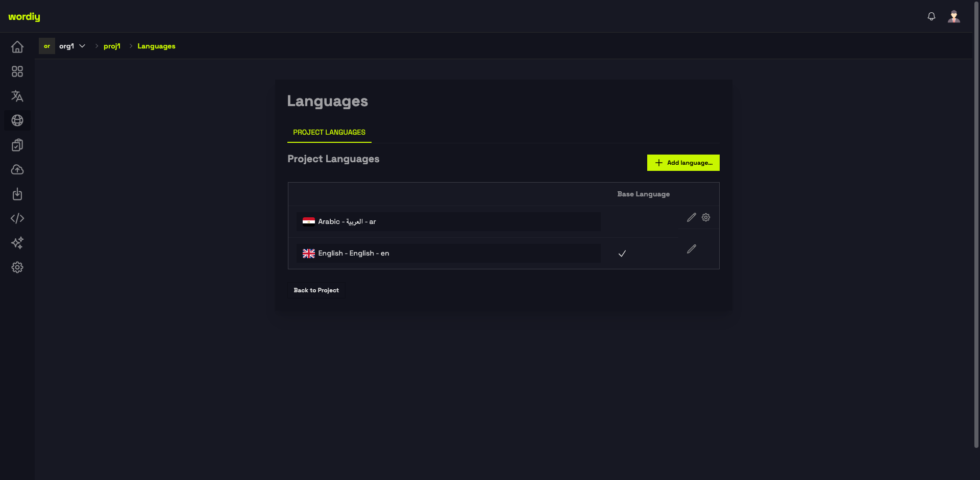Screen dimensions: 980x480
Task: Switch to PROJECT LANGUAGES tab
Action: tap(329, 132)
